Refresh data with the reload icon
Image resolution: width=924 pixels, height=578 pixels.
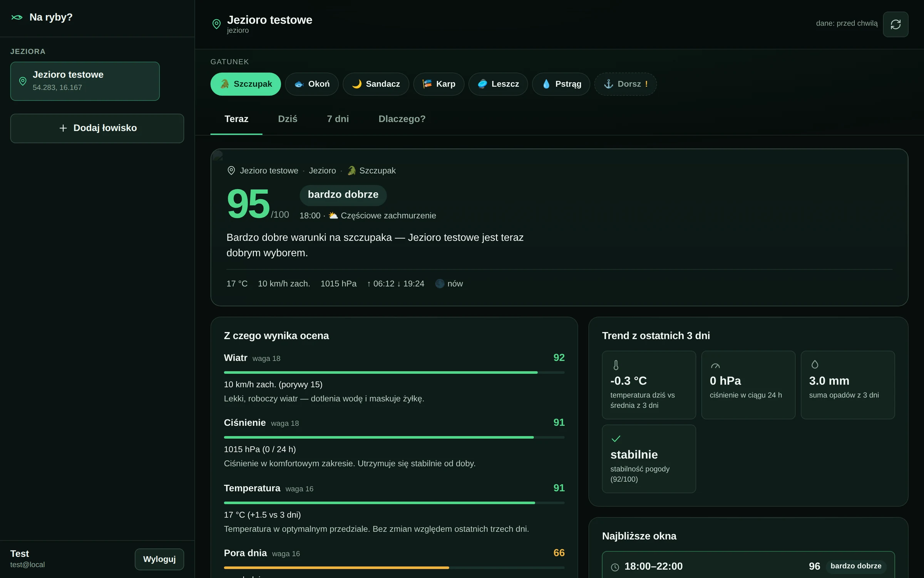tap(895, 24)
